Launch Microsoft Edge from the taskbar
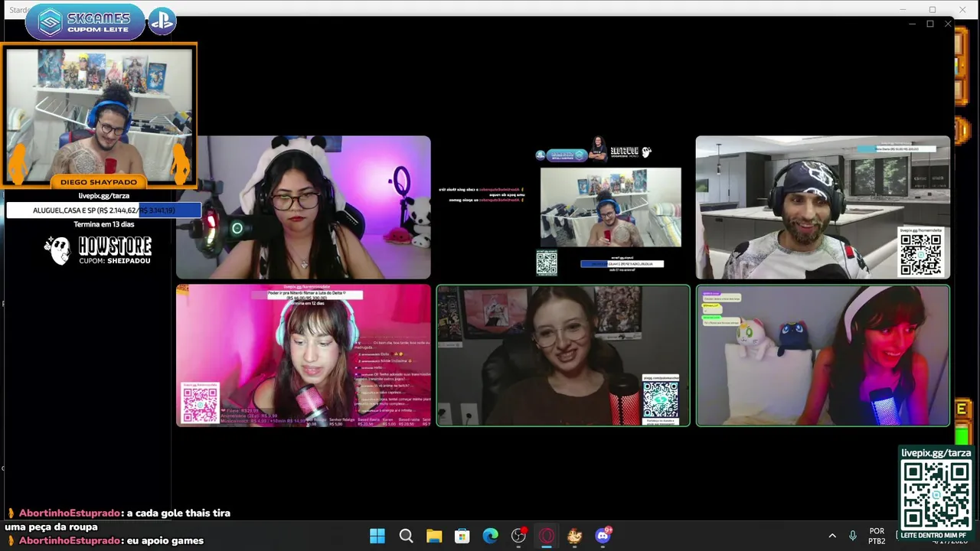The height and width of the screenshot is (551, 980). point(490,536)
